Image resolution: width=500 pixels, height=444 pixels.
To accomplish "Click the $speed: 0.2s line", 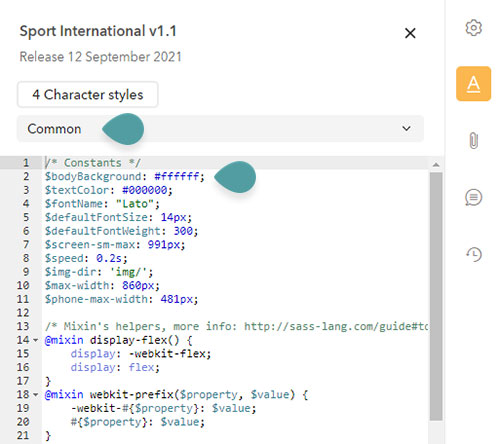I will click(x=86, y=258).
